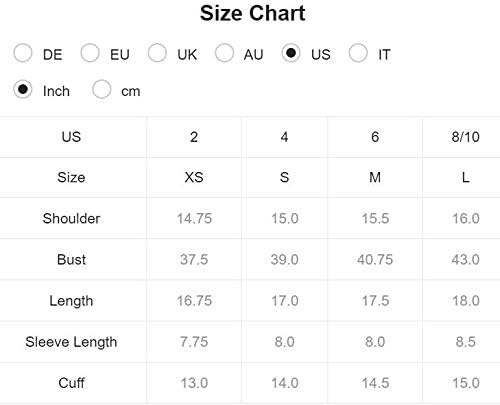
Task: Click the US 8/10 column header
Action: (466, 137)
